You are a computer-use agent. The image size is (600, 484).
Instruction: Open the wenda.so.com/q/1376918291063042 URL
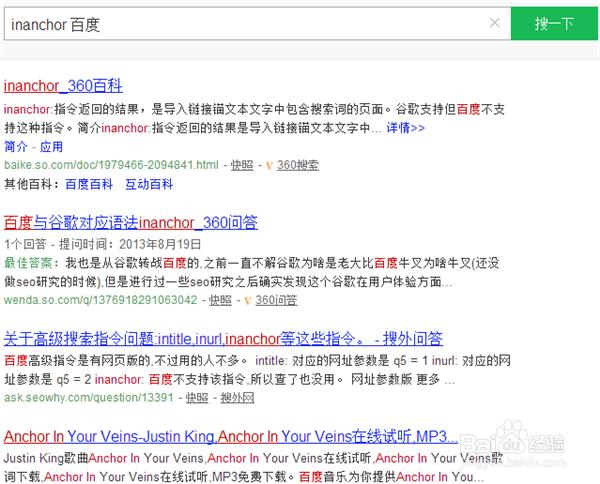click(x=101, y=300)
